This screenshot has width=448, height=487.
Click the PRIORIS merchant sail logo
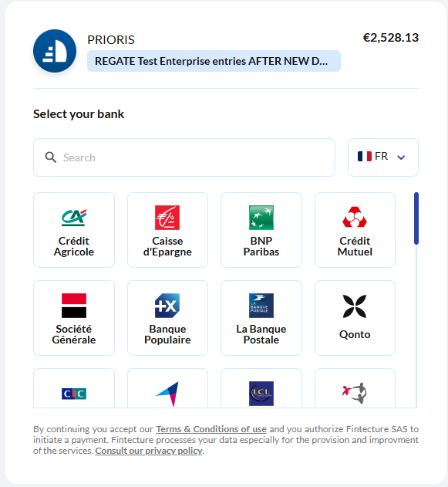point(55,51)
